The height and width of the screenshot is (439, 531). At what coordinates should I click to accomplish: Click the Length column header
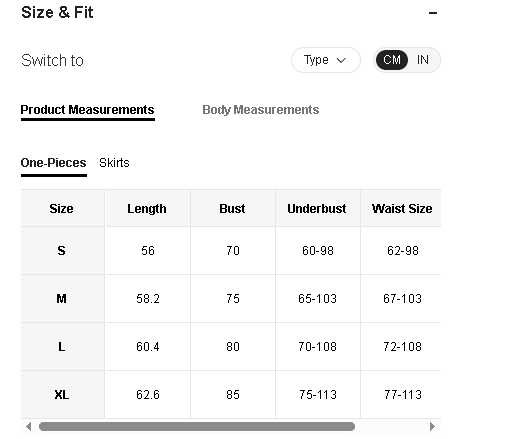(147, 208)
